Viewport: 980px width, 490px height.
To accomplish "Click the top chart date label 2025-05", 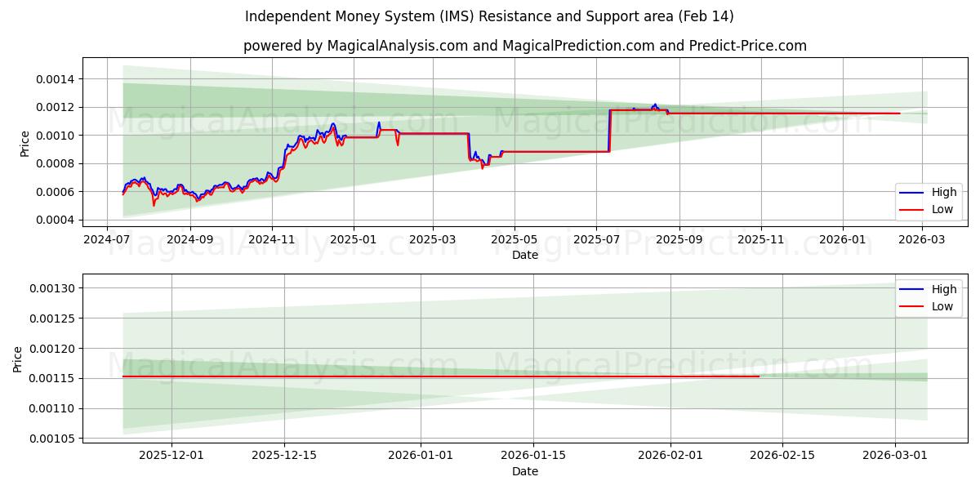I will [514, 239].
